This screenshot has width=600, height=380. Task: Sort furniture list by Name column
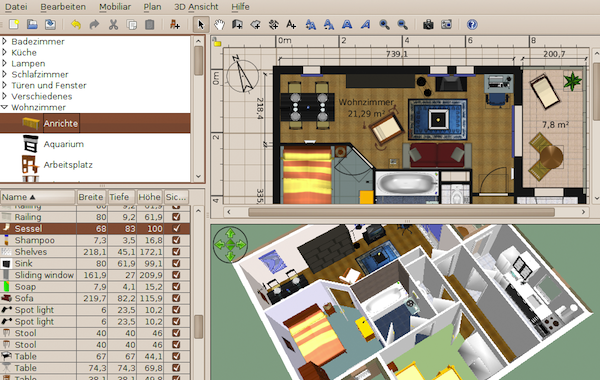pyautogui.click(x=38, y=197)
